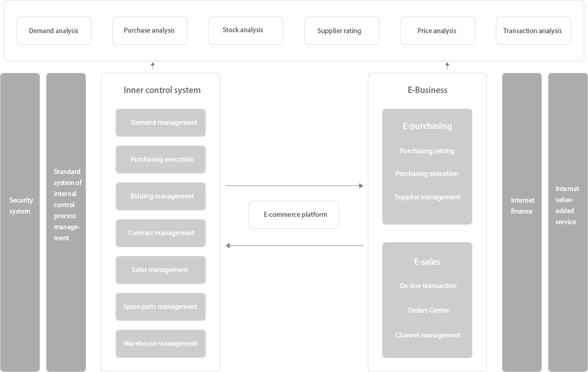Click Bidding management in Inner control system

pos(161,196)
